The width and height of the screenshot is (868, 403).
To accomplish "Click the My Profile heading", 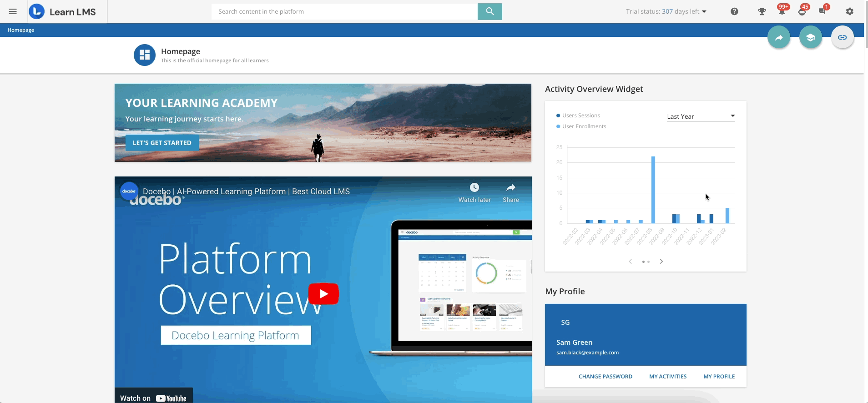I will point(565,292).
